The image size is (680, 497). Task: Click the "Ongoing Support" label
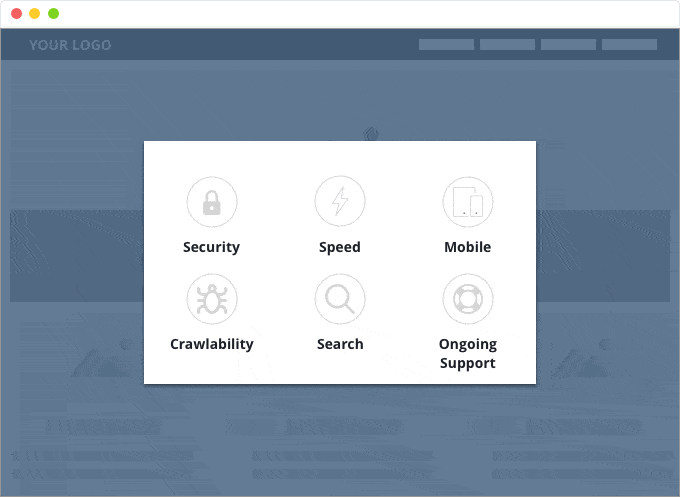tap(468, 353)
